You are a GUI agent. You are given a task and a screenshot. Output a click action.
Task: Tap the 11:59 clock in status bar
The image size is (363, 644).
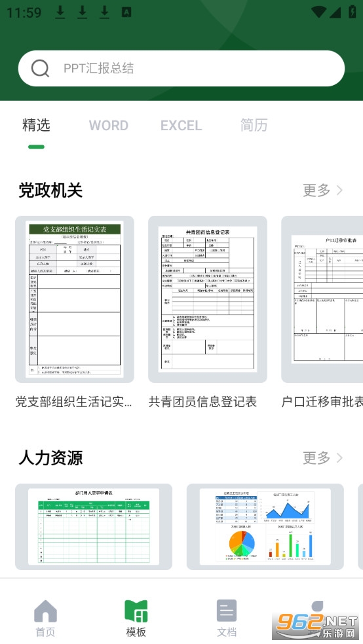[x=24, y=12]
